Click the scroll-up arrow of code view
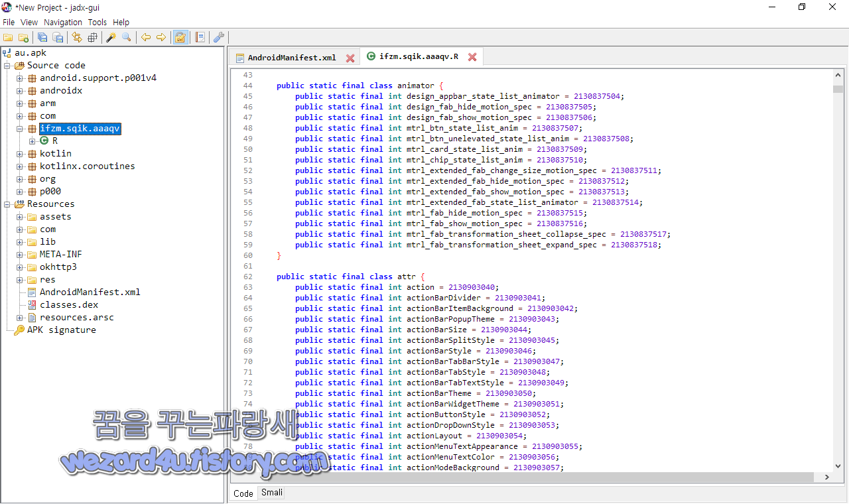 (838, 74)
